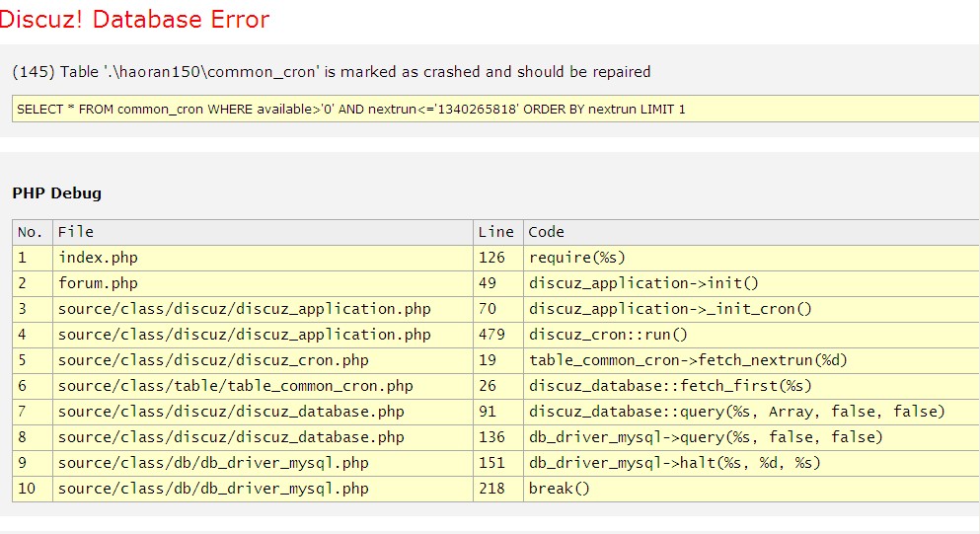Select the 'source/class/table/table_common_cron.php' cell

pyautogui.click(x=264, y=386)
